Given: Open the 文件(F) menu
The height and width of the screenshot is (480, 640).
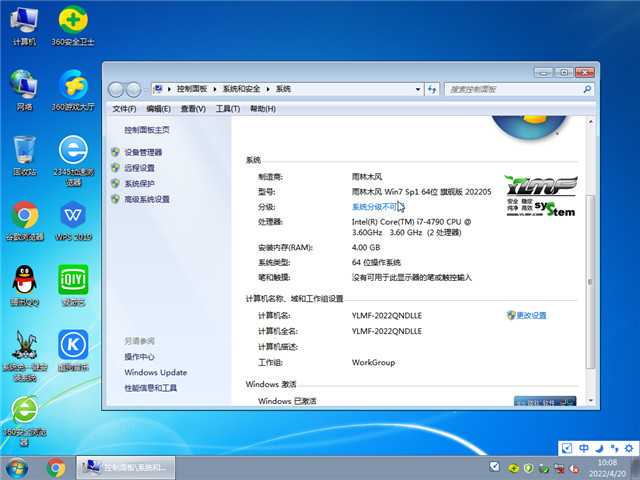Looking at the screenshot, I should coord(124,109).
